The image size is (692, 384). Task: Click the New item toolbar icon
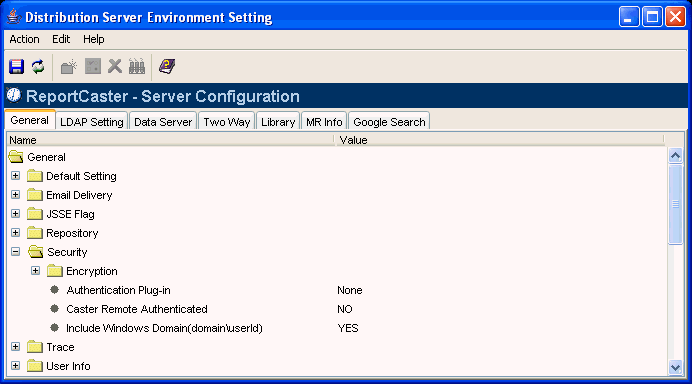(x=69, y=67)
